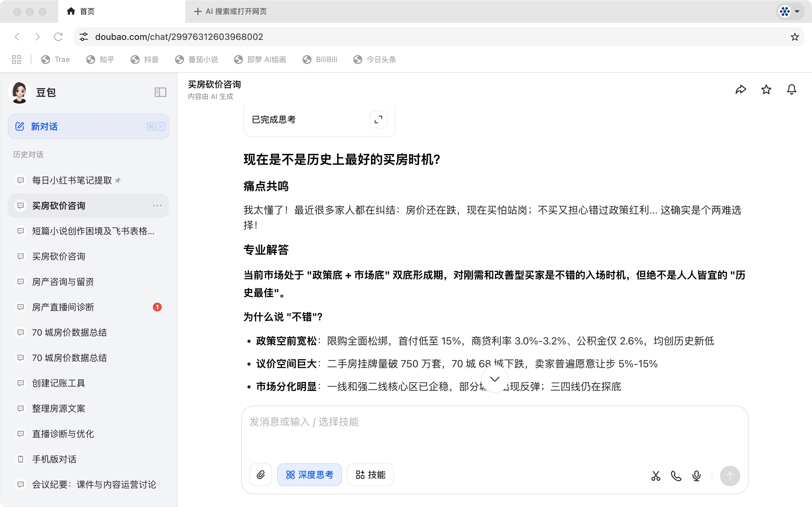812x507 pixels.
Task: Open the notification bell
Action: [791, 89]
